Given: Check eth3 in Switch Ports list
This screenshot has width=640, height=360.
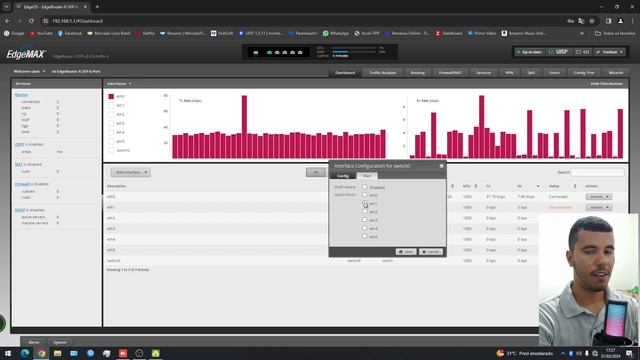Looking at the screenshot, I should 364,220.
